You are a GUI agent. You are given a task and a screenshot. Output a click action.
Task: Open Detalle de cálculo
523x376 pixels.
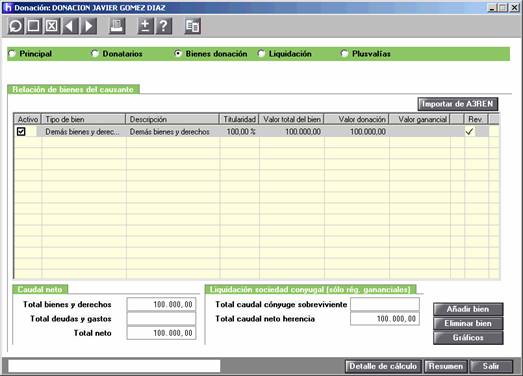tap(383, 366)
